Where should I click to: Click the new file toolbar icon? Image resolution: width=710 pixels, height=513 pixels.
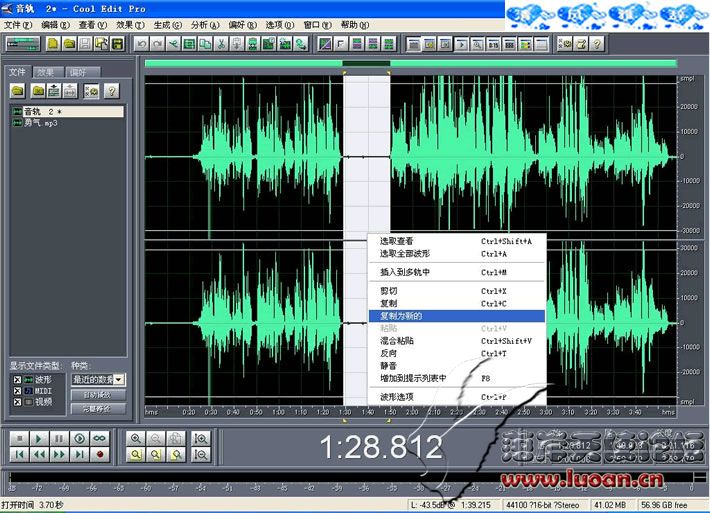coord(53,44)
